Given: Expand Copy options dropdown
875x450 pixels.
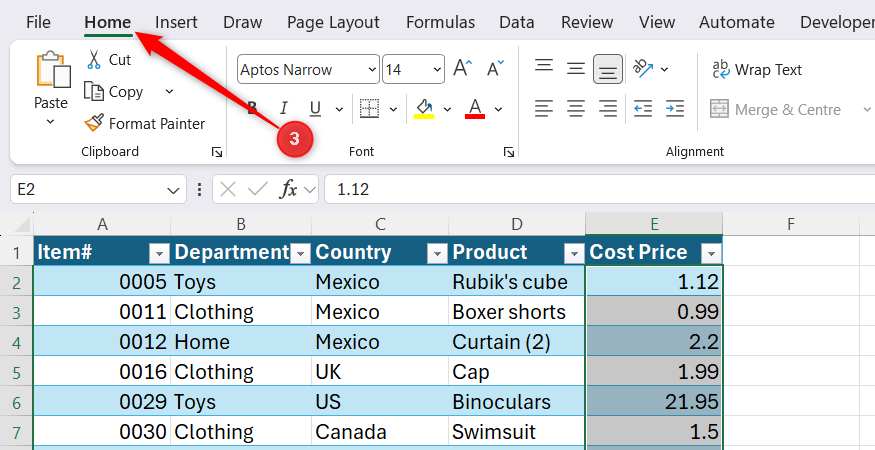Looking at the screenshot, I should click(169, 92).
